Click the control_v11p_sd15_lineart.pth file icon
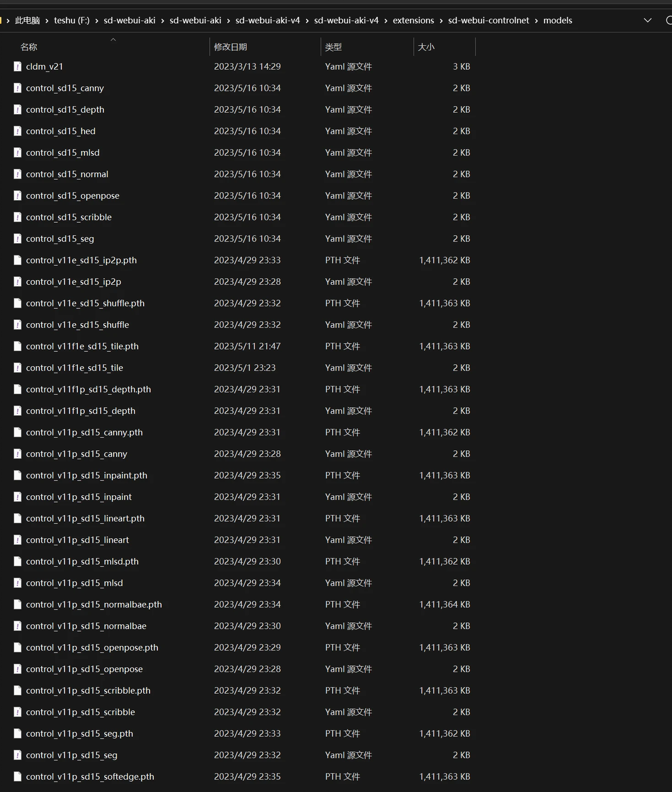Screen dimensions: 672x792 coord(17,518)
